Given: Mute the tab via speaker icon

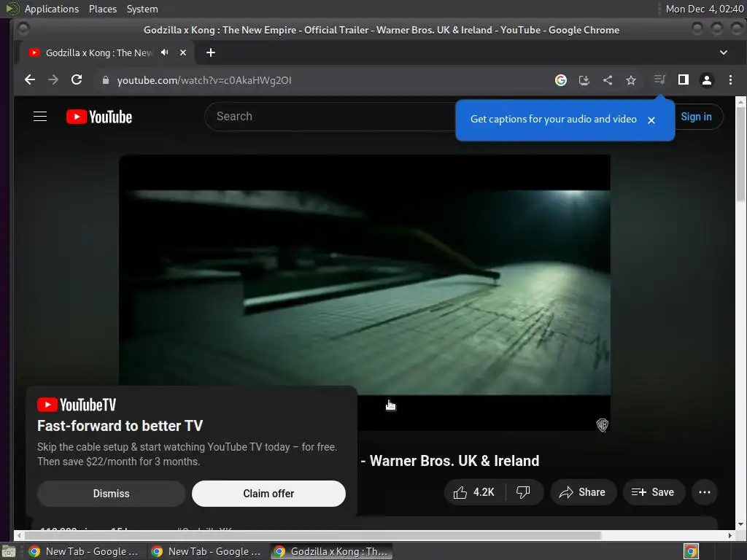Looking at the screenshot, I should coord(165,52).
